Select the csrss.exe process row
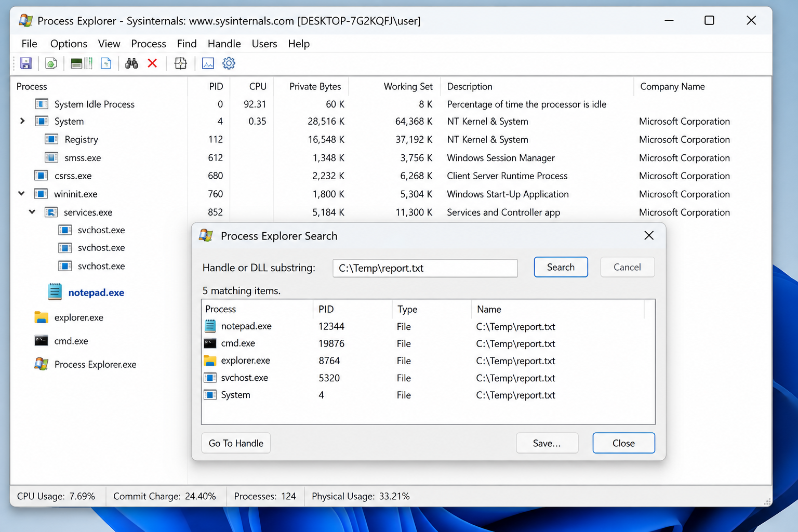 coord(391,176)
